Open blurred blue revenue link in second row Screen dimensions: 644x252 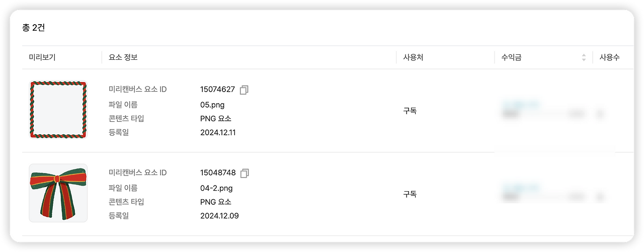tap(521, 188)
